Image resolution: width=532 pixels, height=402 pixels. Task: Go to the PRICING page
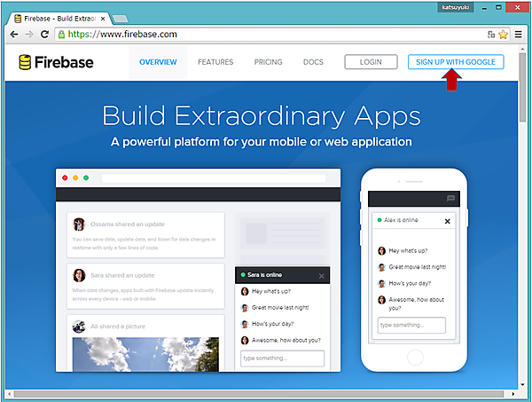pos(268,62)
